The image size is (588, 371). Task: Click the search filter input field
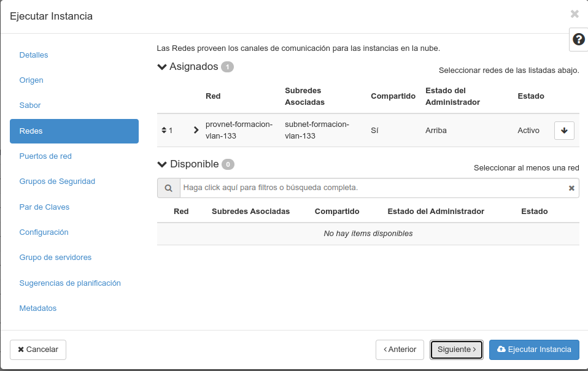[x=368, y=188]
